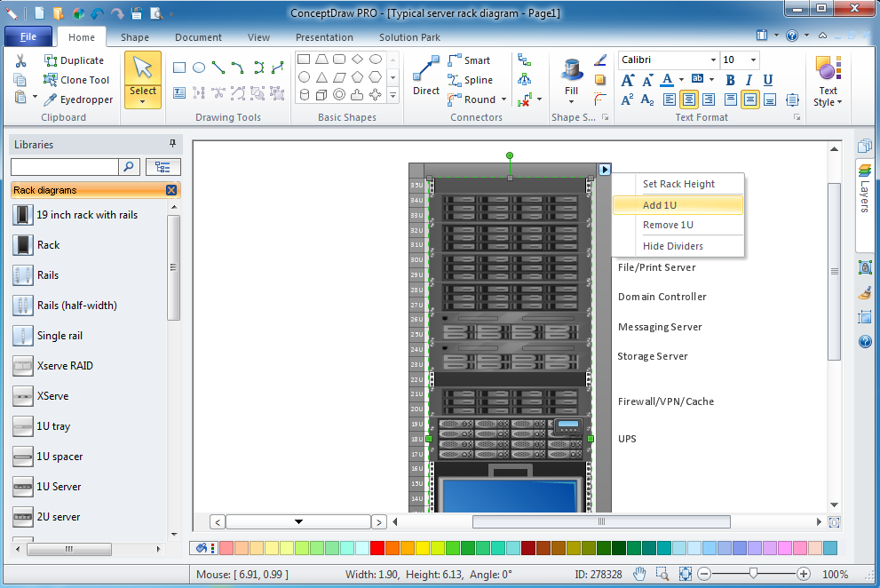This screenshot has height=588, width=880.
Task: Pin the Libraries panel
Action: tap(172, 144)
